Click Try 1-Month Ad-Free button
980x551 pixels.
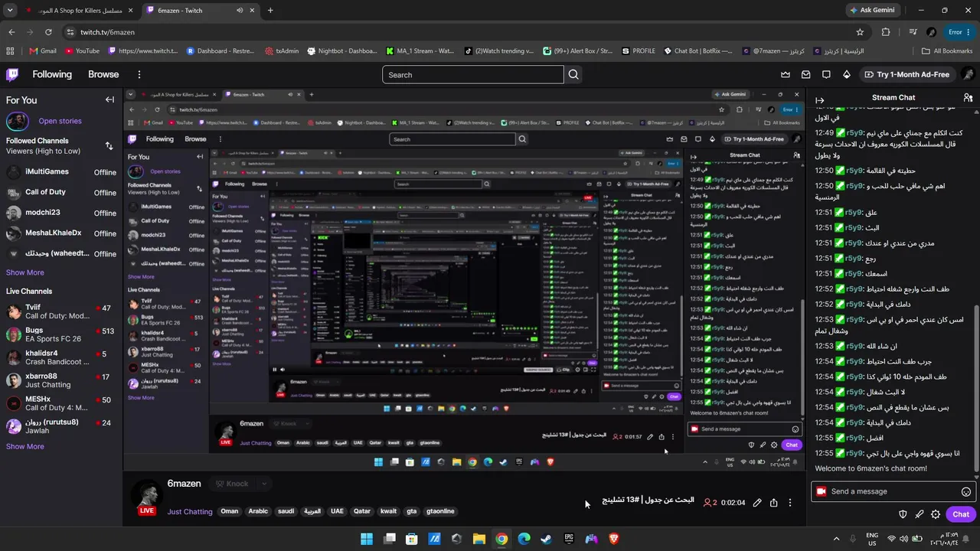click(906, 74)
